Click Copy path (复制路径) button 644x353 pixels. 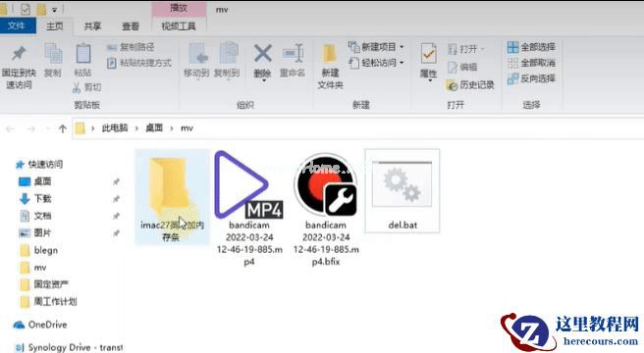pyautogui.click(x=131, y=47)
